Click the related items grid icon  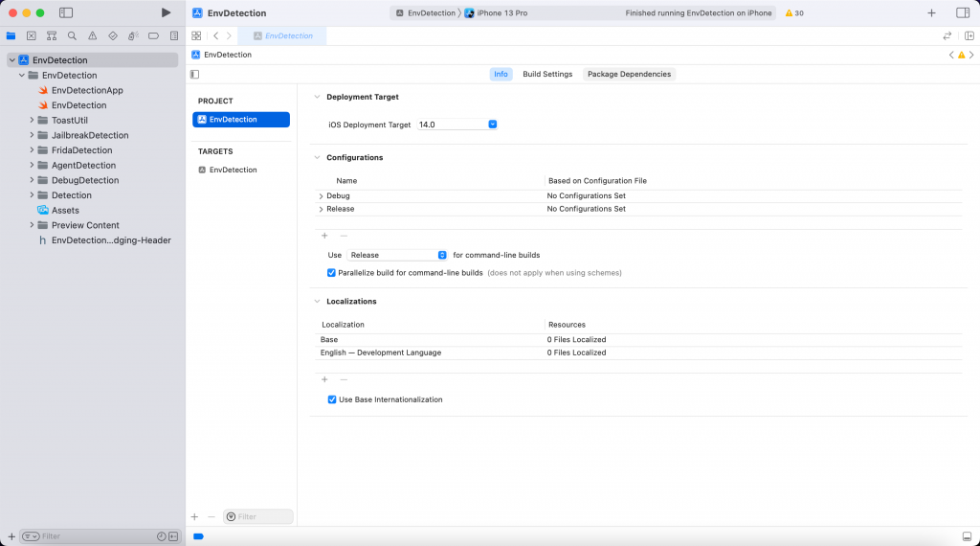[x=196, y=35]
